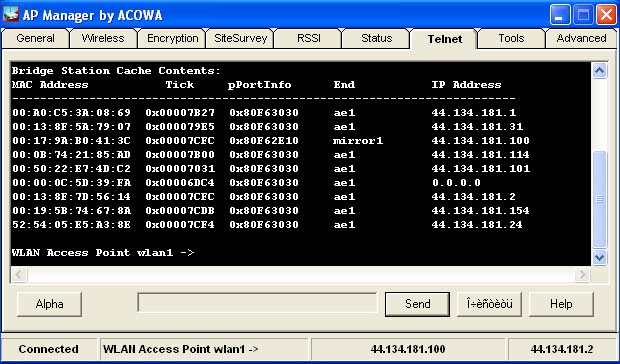Click MAC address 00:17:9A:B0:41:3C
Screen dimensions: 620x364
pyautogui.click(x=71, y=141)
